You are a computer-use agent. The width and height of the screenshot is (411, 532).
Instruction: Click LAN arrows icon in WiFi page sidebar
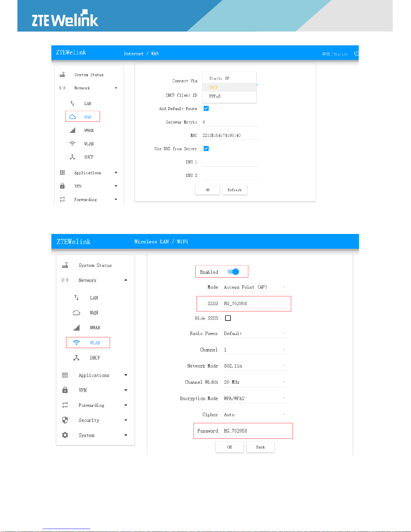click(x=76, y=298)
